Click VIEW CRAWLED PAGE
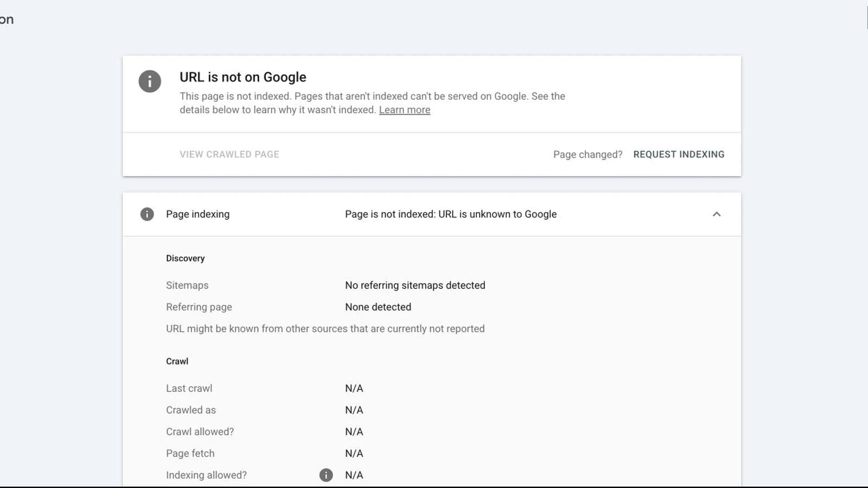 click(x=229, y=155)
